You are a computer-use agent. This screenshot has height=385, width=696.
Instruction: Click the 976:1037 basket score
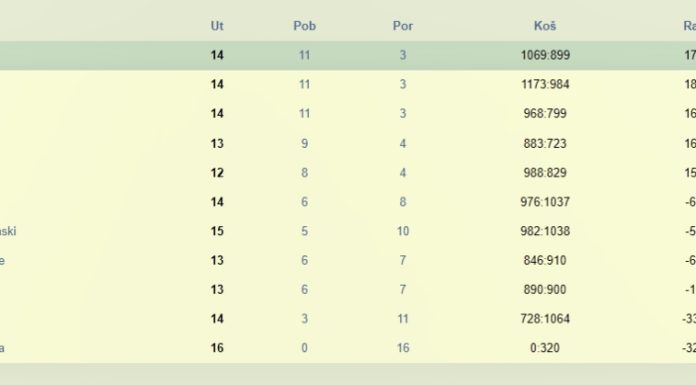click(x=545, y=202)
